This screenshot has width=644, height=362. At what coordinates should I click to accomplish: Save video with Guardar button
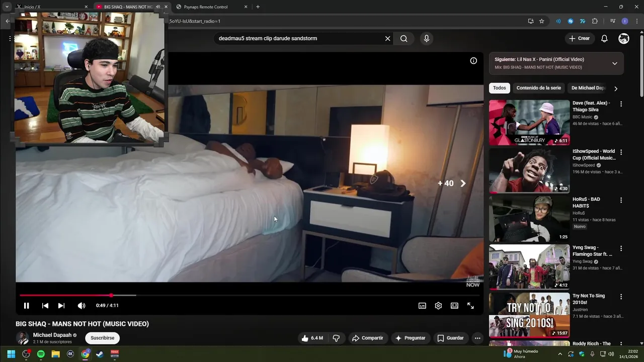click(x=450, y=338)
